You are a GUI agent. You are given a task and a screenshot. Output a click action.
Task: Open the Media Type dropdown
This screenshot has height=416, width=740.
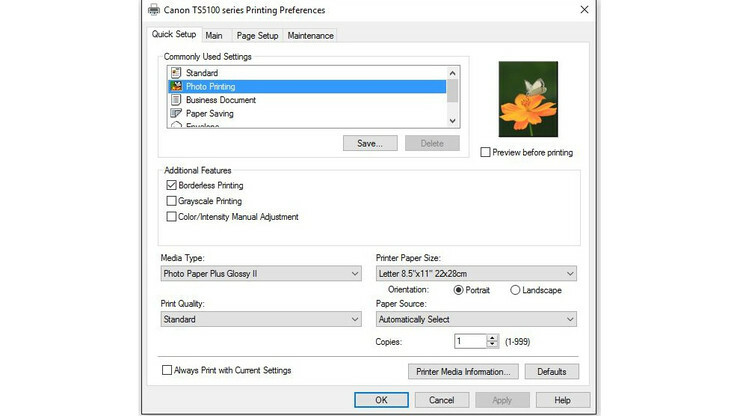coord(261,273)
